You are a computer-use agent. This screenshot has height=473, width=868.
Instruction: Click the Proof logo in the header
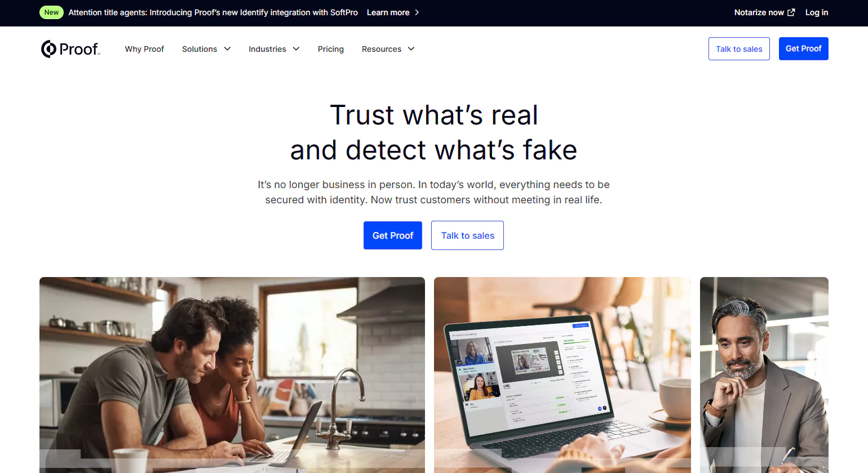point(70,49)
